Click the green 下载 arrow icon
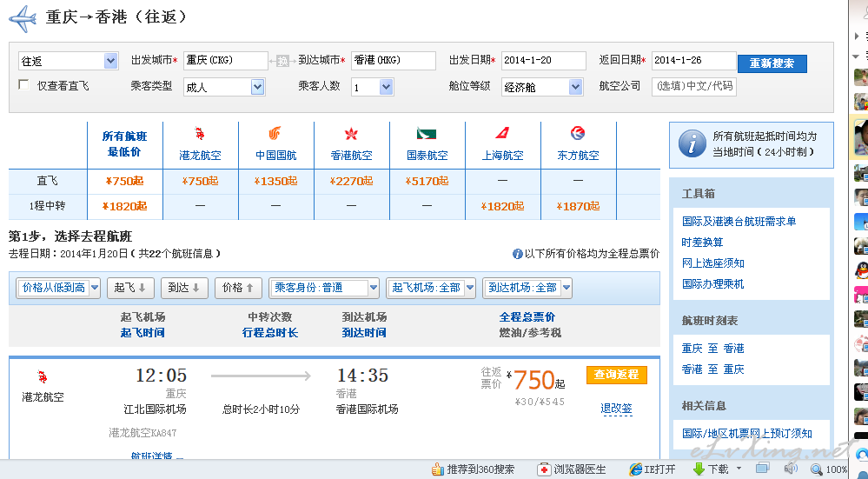The height and width of the screenshot is (479, 868). [x=699, y=469]
